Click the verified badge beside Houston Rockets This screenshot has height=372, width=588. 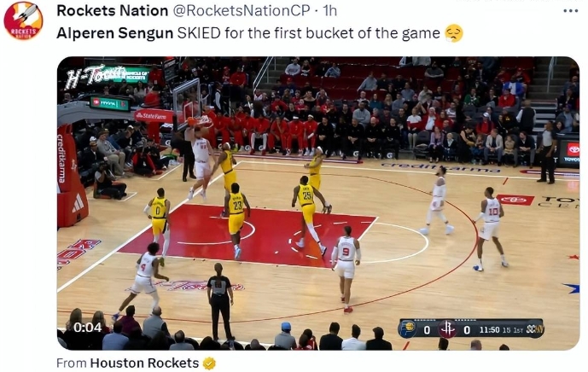(x=209, y=363)
